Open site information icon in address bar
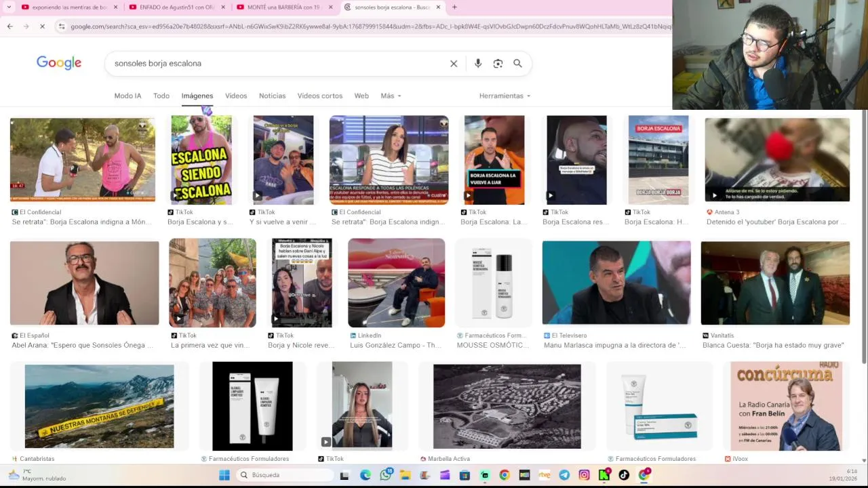 point(62,26)
